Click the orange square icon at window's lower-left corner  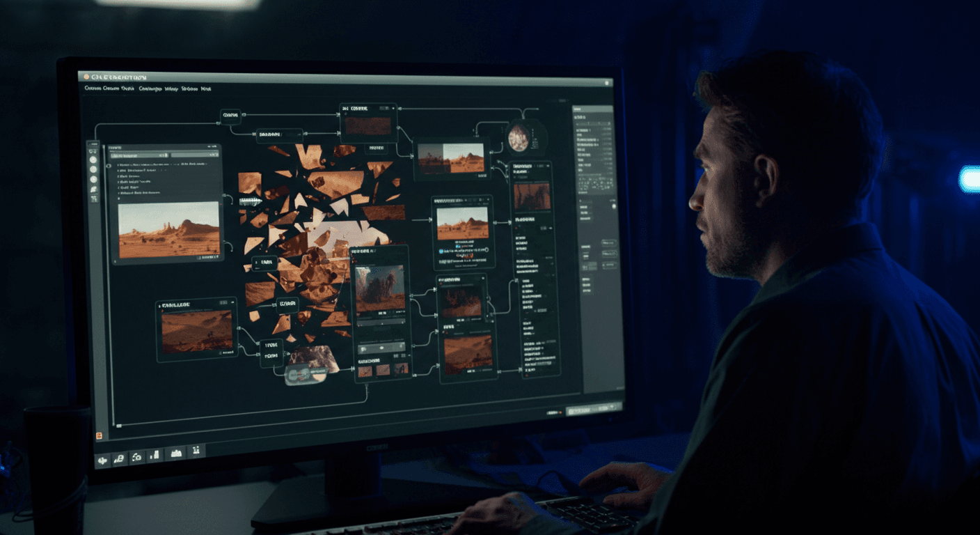99,435
